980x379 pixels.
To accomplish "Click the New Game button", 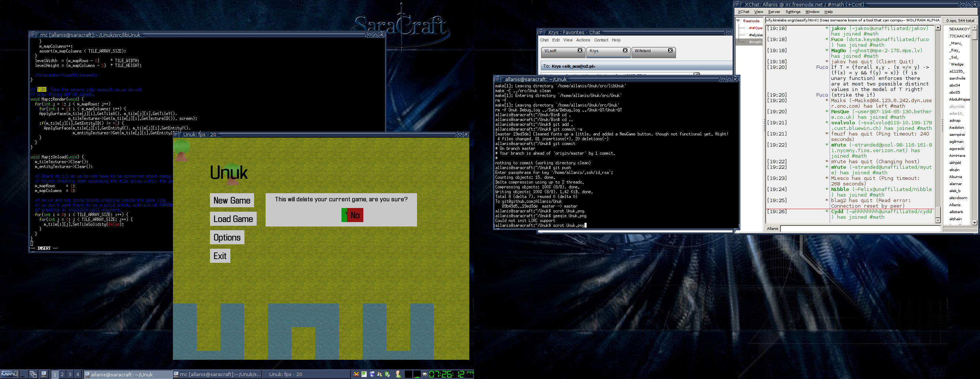I will [x=232, y=200].
